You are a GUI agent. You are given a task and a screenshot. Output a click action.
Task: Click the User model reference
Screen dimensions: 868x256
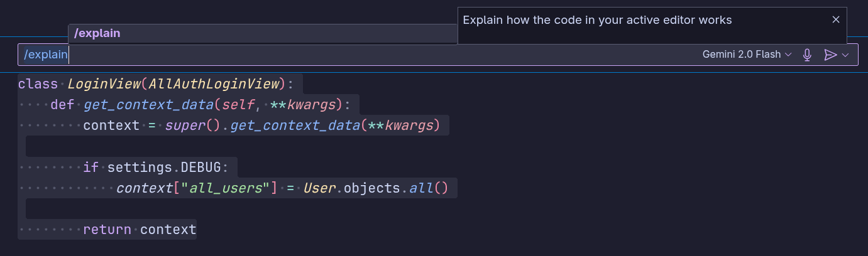tap(319, 188)
